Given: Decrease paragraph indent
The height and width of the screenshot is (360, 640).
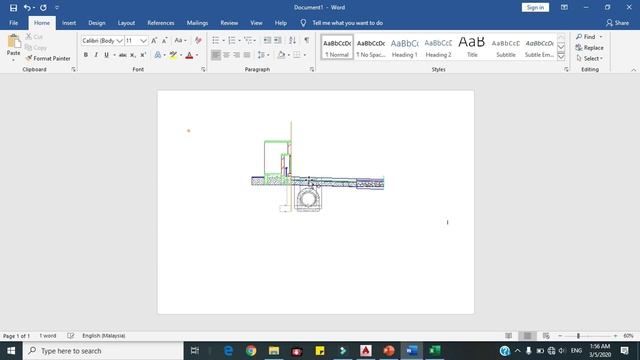Looking at the screenshot, I should coord(267,40).
